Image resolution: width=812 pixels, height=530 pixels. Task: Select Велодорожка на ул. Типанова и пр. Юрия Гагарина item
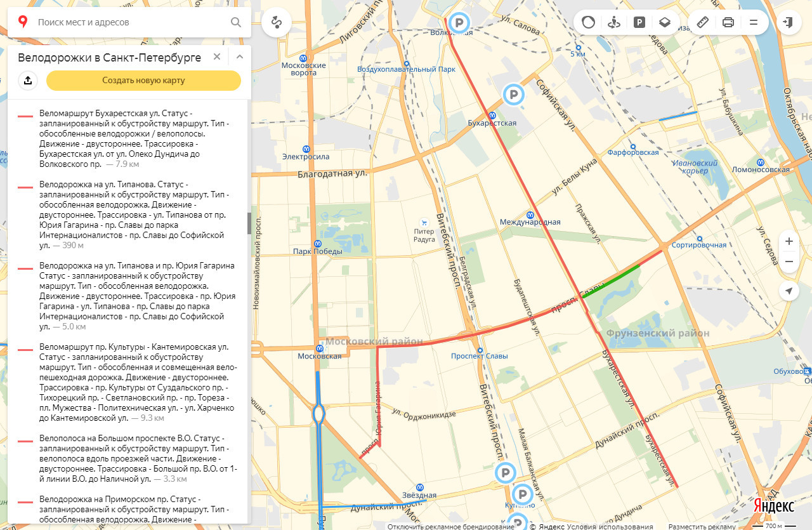pyautogui.click(x=129, y=296)
